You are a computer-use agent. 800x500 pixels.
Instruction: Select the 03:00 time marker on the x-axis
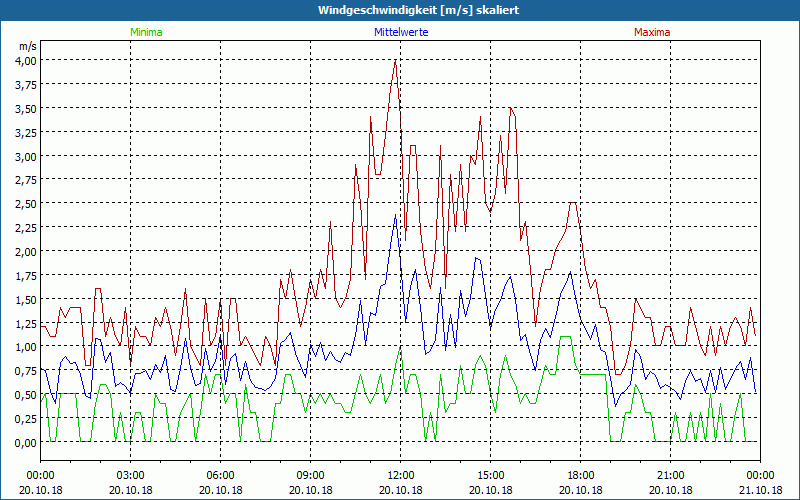(x=131, y=475)
